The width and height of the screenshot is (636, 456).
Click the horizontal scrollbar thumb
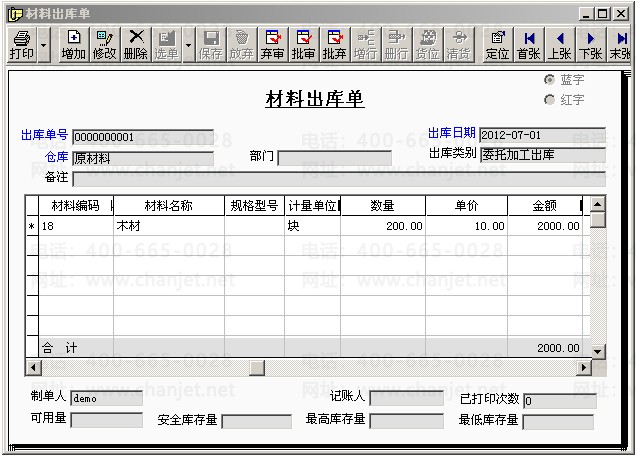[x=257, y=368]
